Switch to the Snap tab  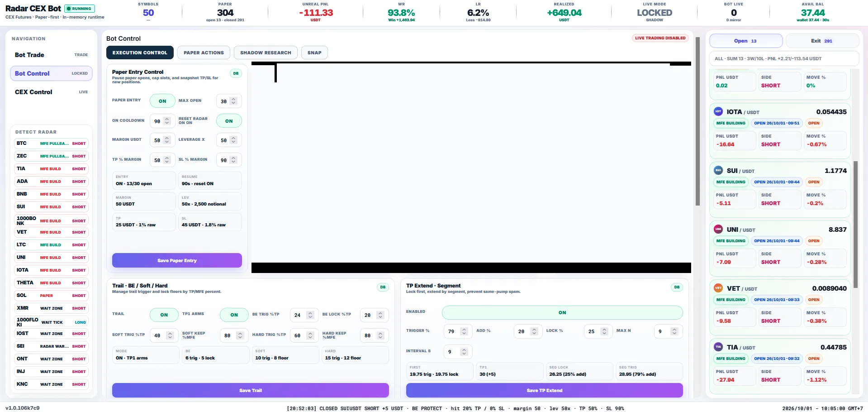coord(314,53)
